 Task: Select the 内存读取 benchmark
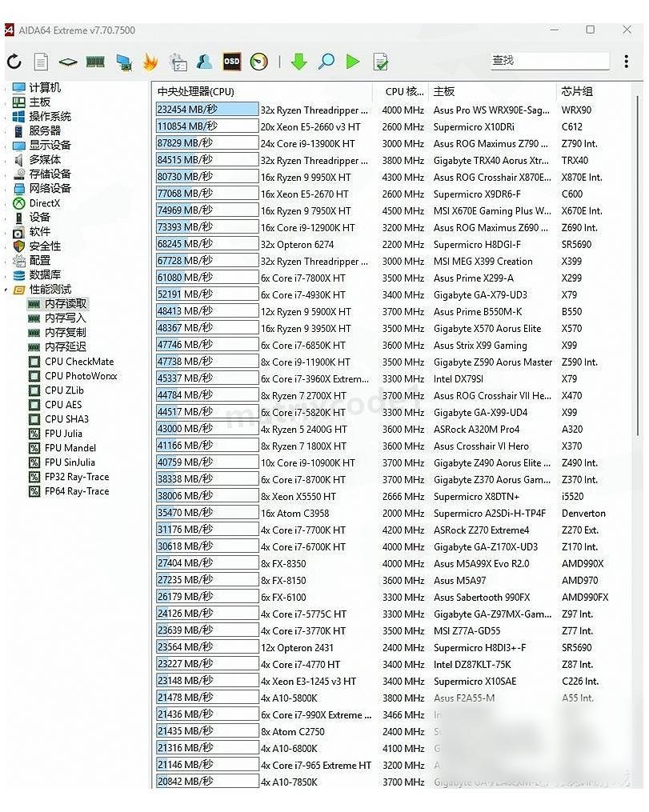click(66, 303)
